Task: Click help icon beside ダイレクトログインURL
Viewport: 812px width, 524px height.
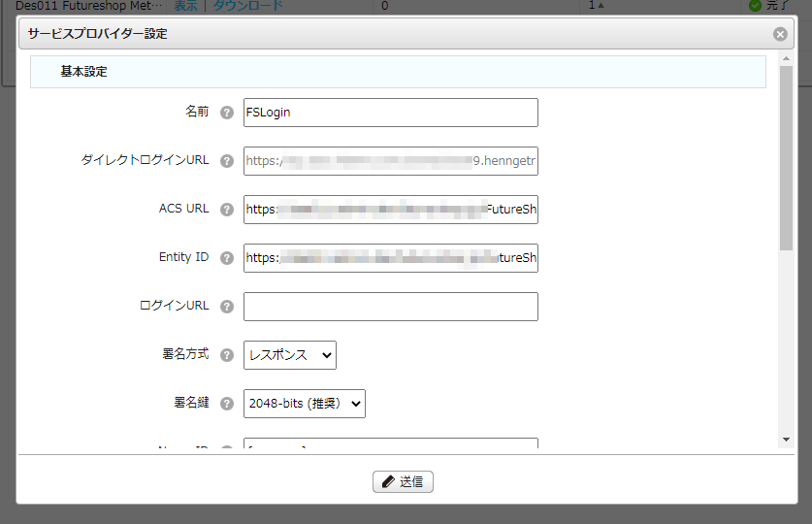Action: pos(227,161)
